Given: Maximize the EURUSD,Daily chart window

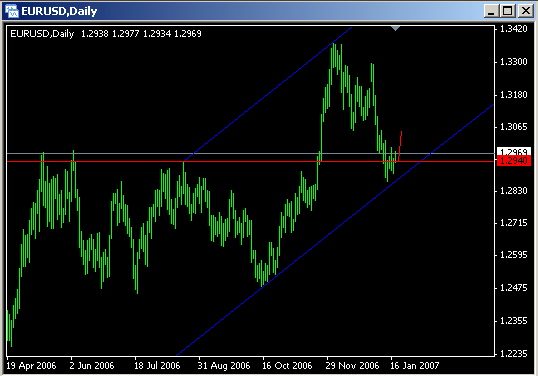Looking at the screenshot, I should (x=507, y=11).
